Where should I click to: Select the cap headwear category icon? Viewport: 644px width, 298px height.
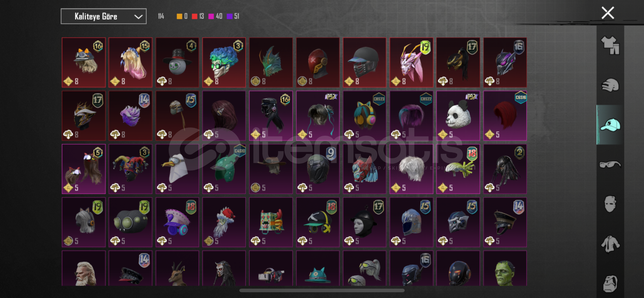click(610, 125)
